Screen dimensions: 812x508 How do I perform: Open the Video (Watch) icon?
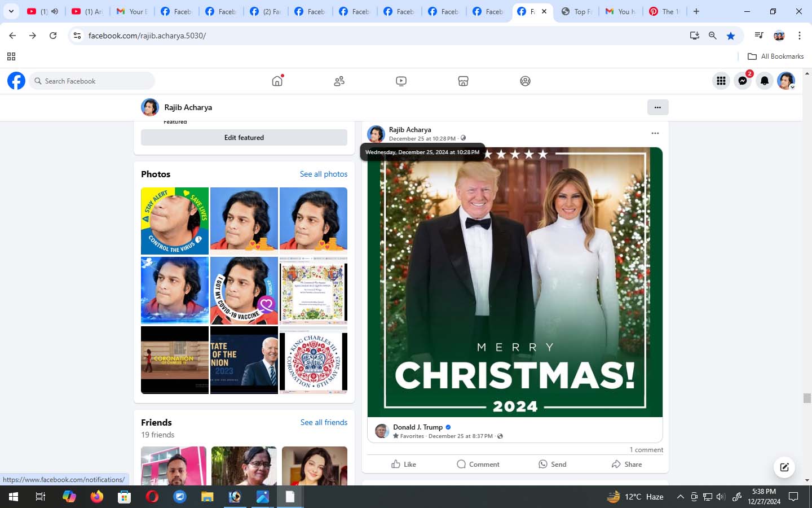click(x=401, y=81)
